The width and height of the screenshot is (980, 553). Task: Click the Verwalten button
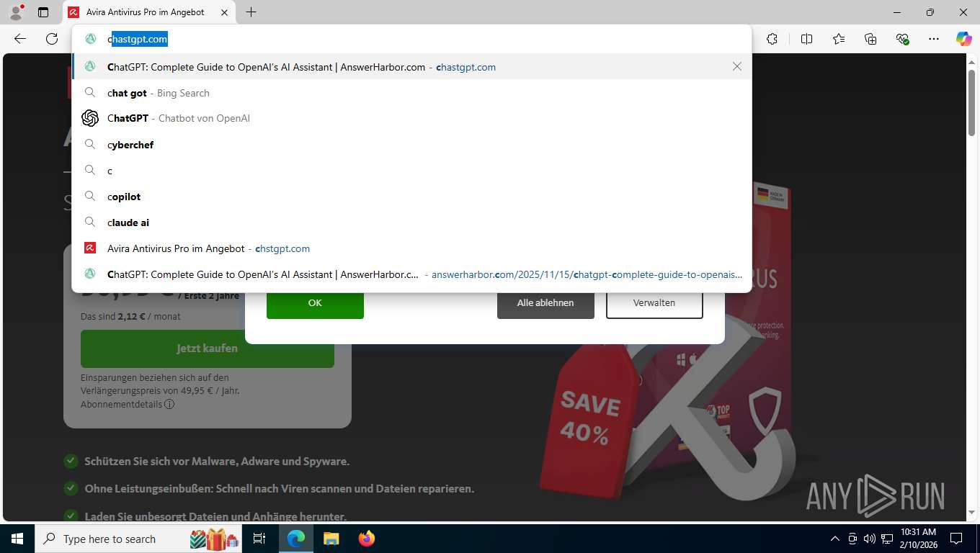point(654,303)
